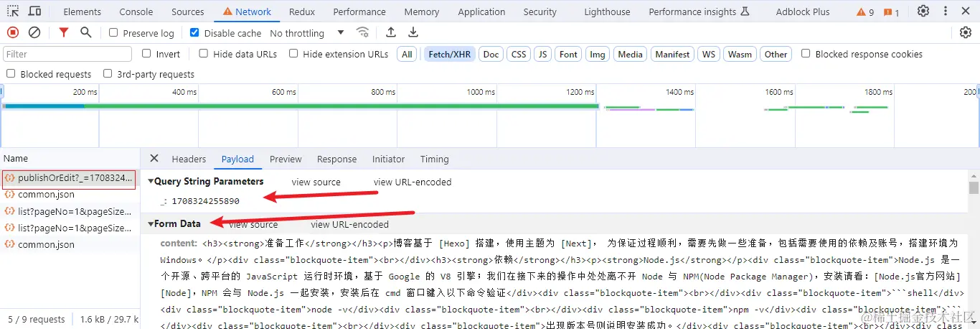Select publishOrEdit request in list
Screen dimensions: 980x329
pos(69,178)
